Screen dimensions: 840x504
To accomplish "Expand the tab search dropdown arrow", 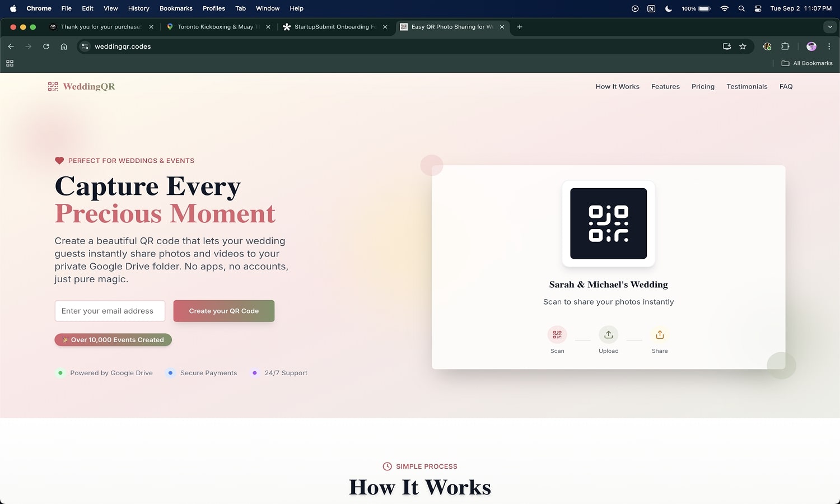I will coord(830,27).
